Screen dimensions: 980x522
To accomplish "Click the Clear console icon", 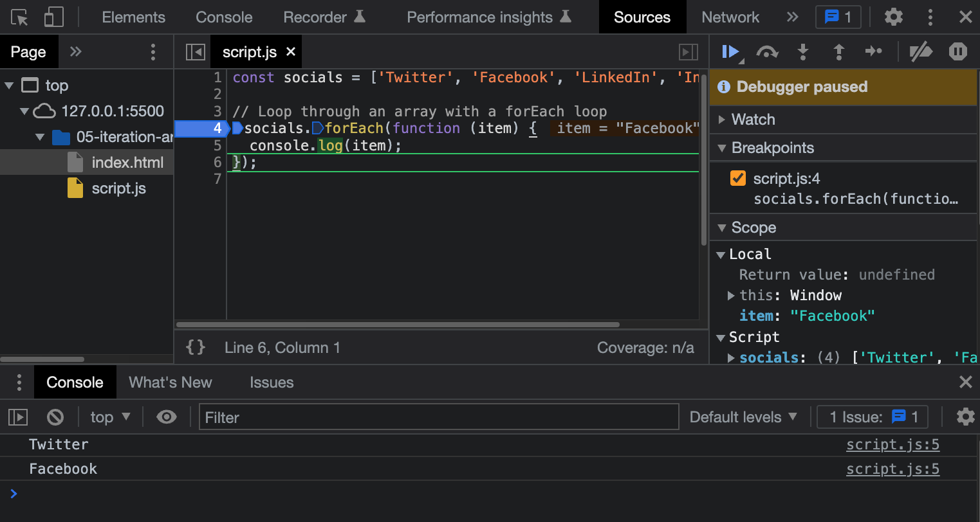I will tap(55, 417).
